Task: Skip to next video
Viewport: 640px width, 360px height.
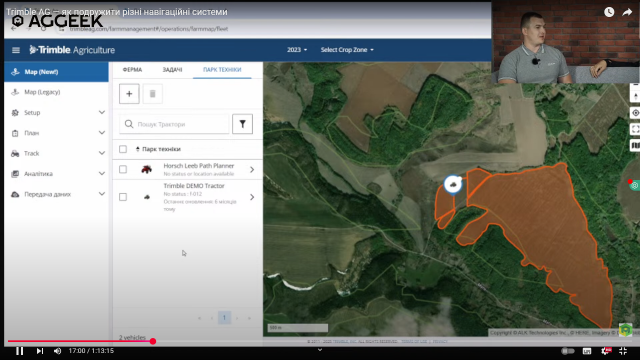Action: click(40, 351)
